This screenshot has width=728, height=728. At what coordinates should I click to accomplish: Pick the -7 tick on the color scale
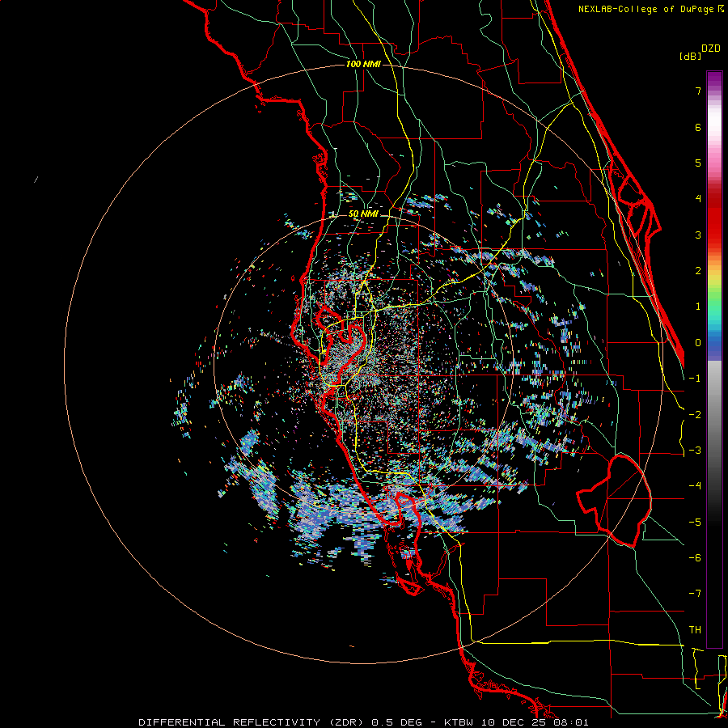coord(695,594)
